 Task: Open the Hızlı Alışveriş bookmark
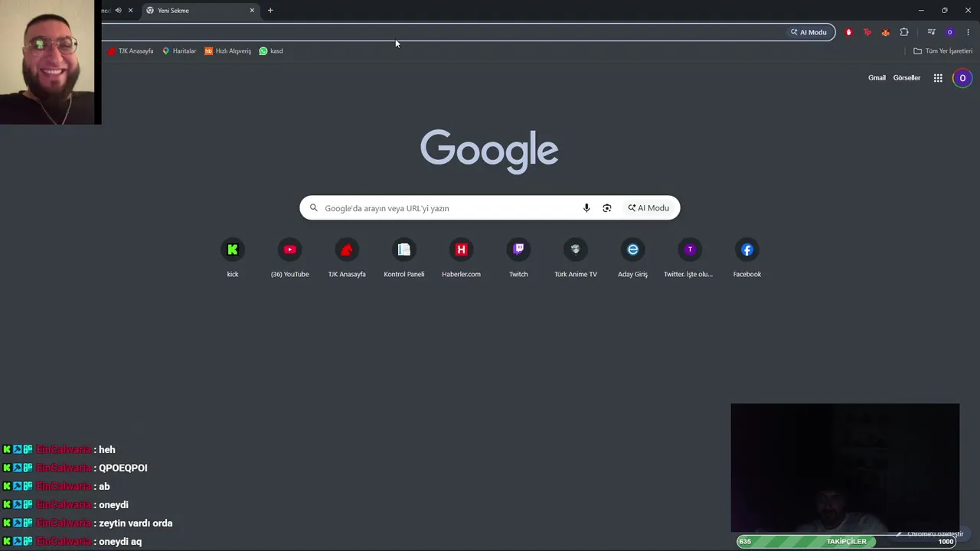click(x=228, y=51)
